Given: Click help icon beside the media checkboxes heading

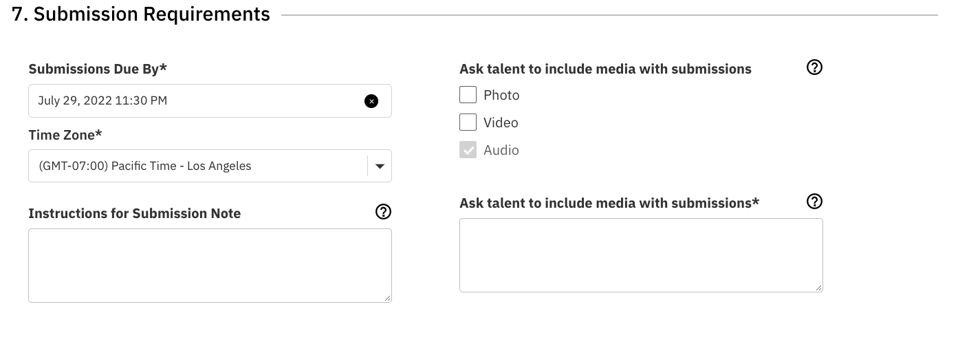Looking at the screenshot, I should point(814,67).
